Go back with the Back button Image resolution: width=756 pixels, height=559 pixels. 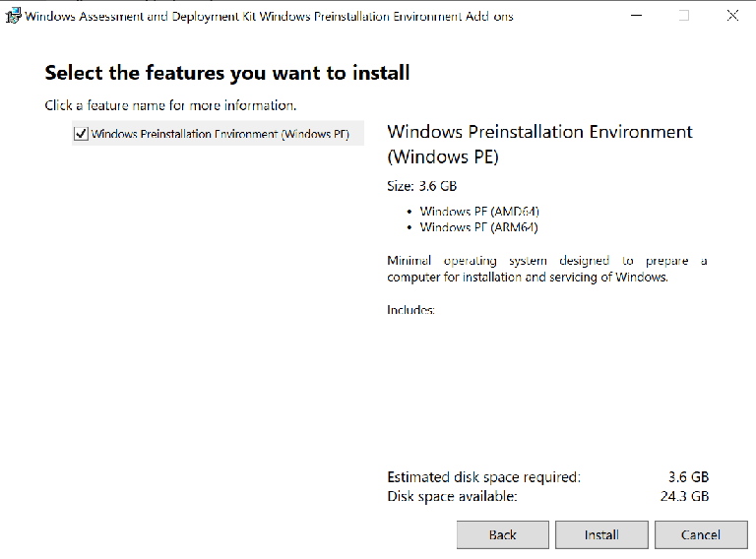pyautogui.click(x=502, y=535)
